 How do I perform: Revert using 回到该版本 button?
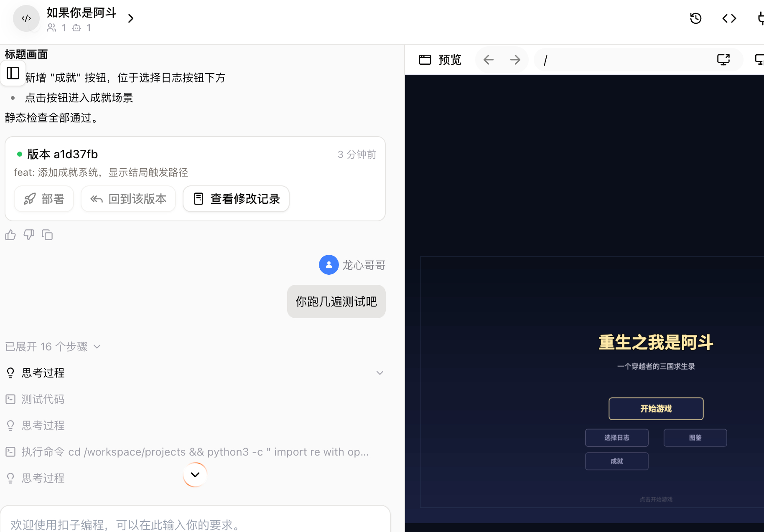(128, 199)
